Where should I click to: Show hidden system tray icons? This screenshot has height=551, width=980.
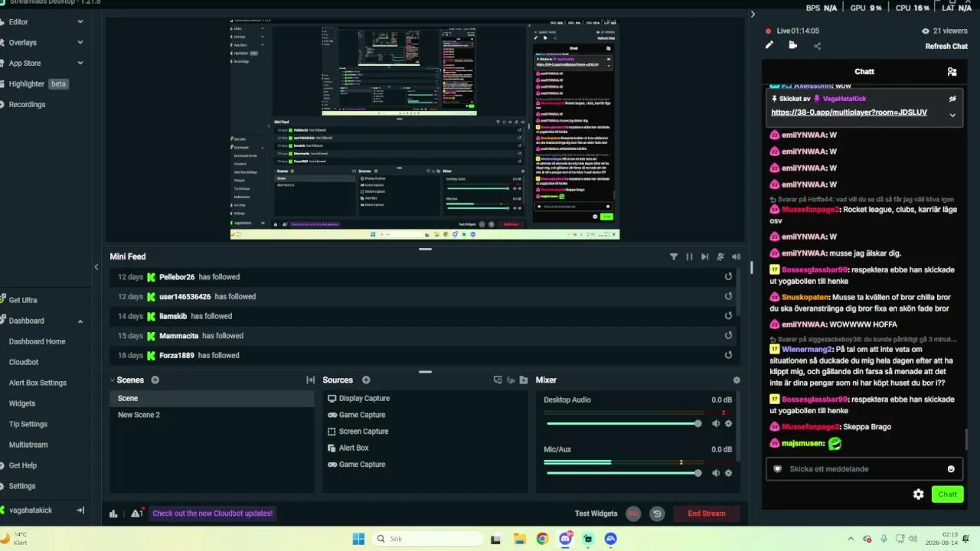(x=851, y=539)
